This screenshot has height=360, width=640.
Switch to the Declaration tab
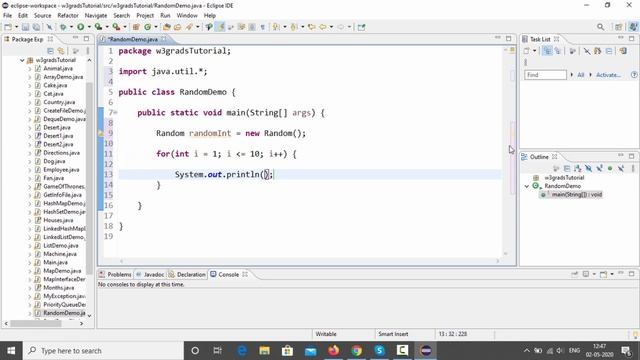click(187, 274)
